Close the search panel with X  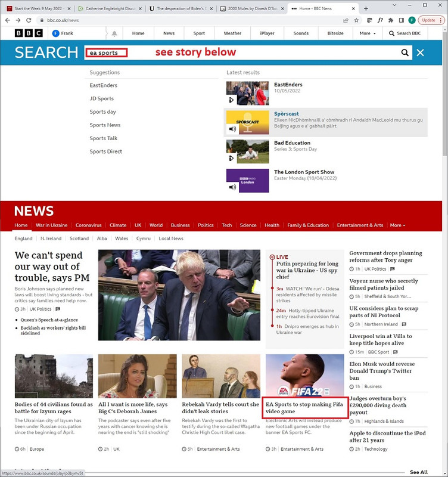coord(421,52)
